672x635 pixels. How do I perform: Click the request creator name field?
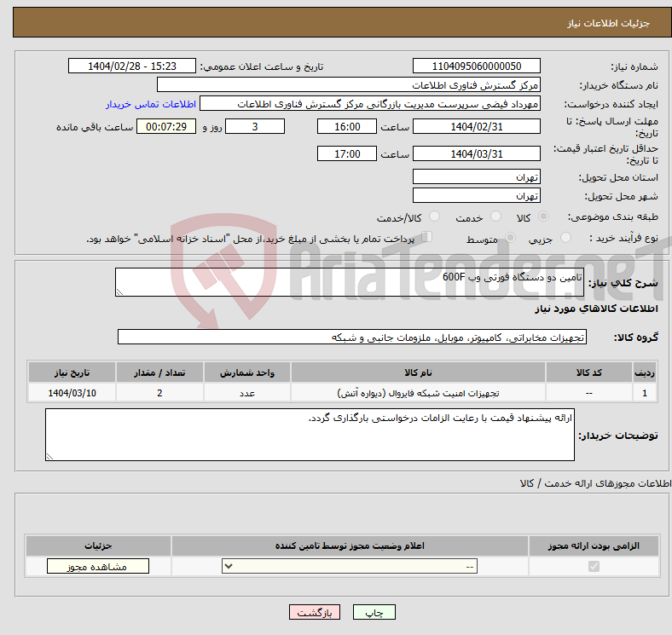[370, 104]
